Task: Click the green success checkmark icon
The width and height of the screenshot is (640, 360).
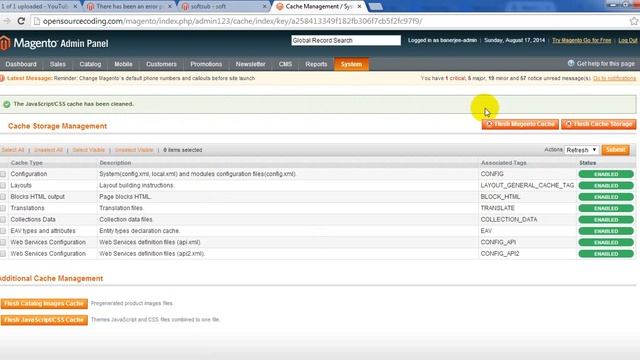Action: pos(7,104)
